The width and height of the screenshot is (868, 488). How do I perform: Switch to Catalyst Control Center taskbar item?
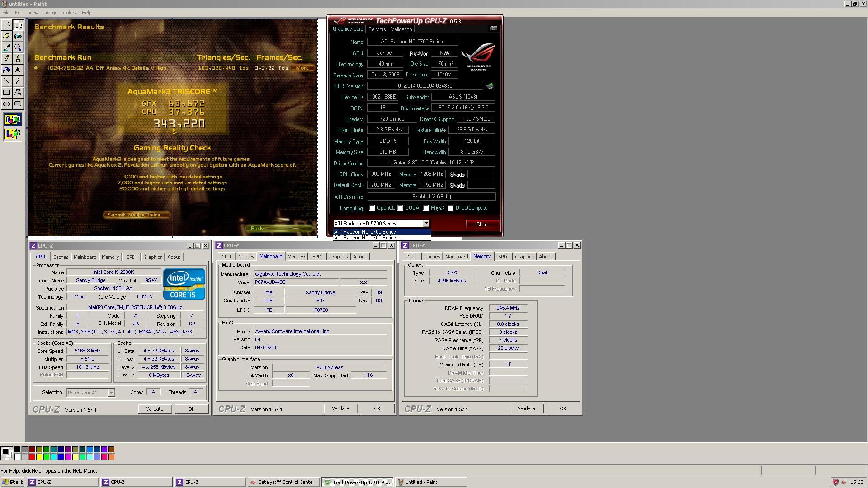coord(283,482)
